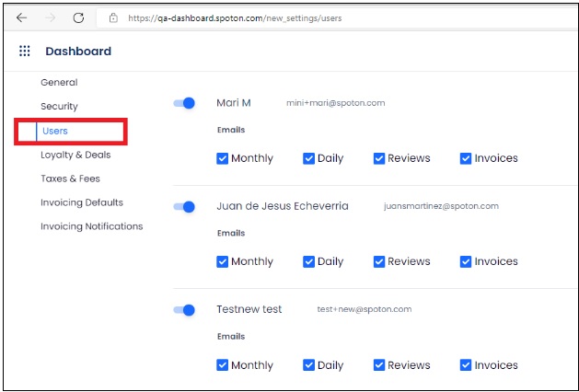Click the user name Testnew test
The width and height of the screenshot is (579, 392).
(249, 309)
